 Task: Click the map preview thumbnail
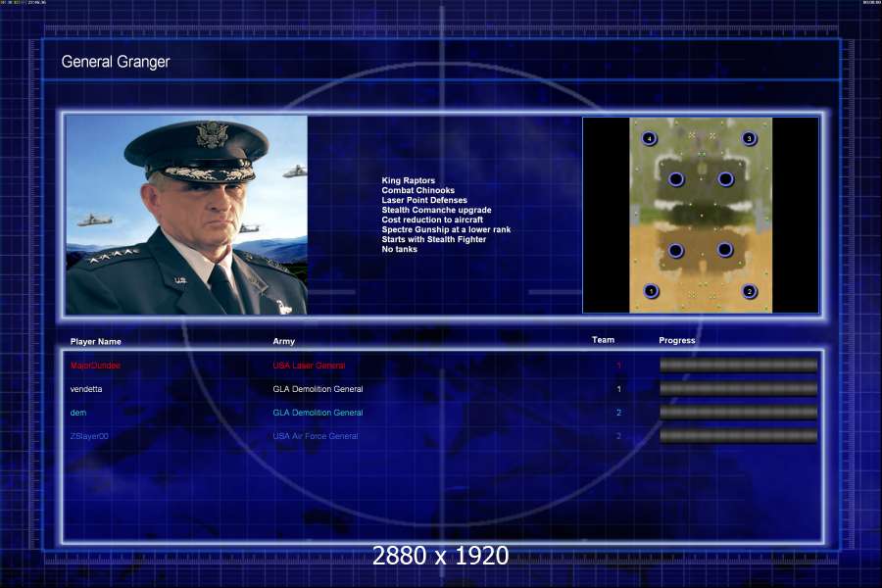pyautogui.click(x=701, y=215)
